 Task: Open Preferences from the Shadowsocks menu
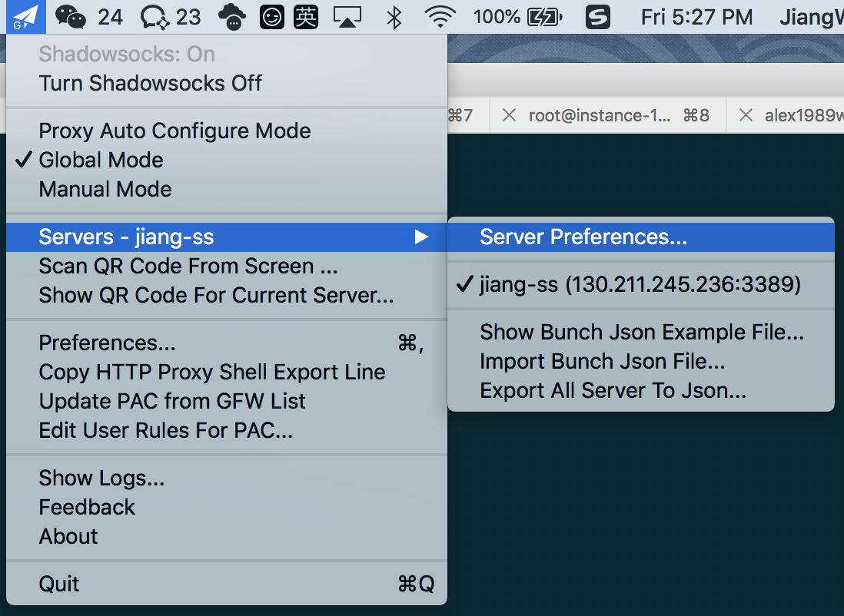pyautogui.click(x=227, y=343)
